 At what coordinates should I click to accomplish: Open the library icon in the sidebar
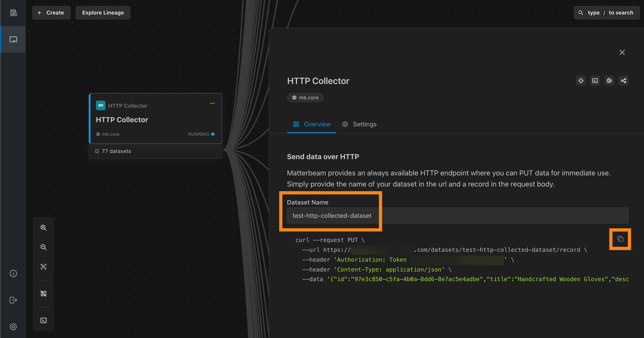point(13,13)
